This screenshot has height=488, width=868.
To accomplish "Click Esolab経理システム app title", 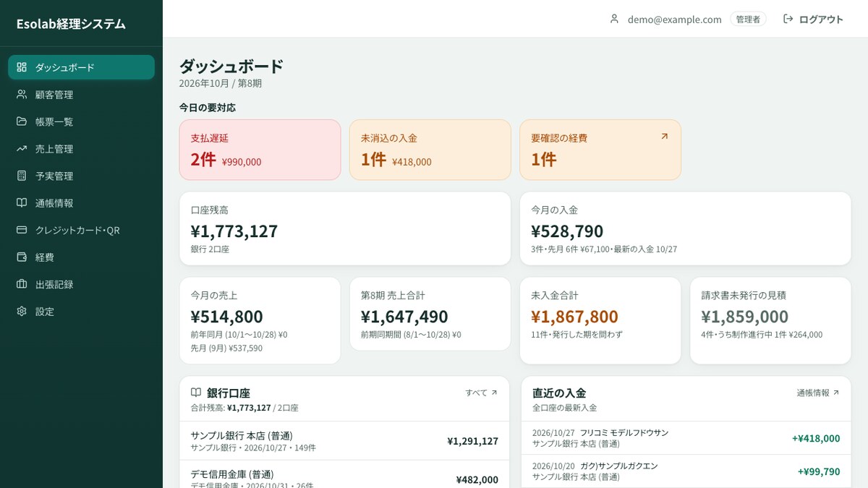I will (x=71, y=24).
